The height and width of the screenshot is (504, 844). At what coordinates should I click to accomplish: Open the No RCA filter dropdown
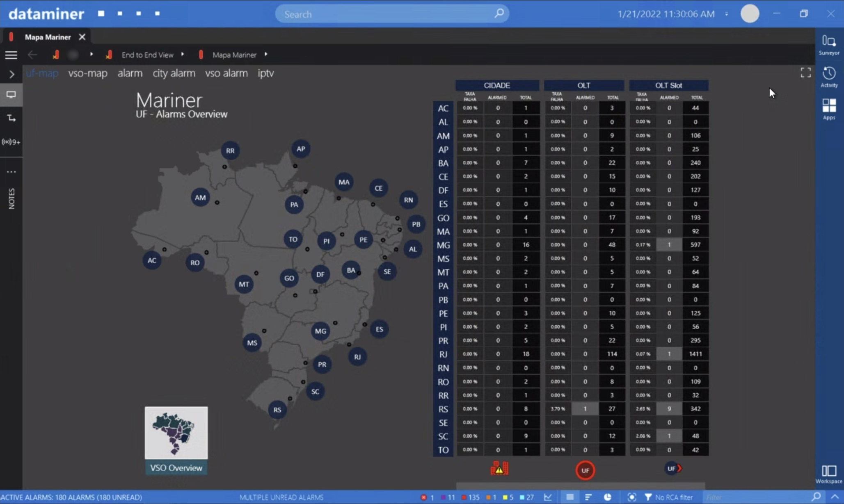pos(670,497)
